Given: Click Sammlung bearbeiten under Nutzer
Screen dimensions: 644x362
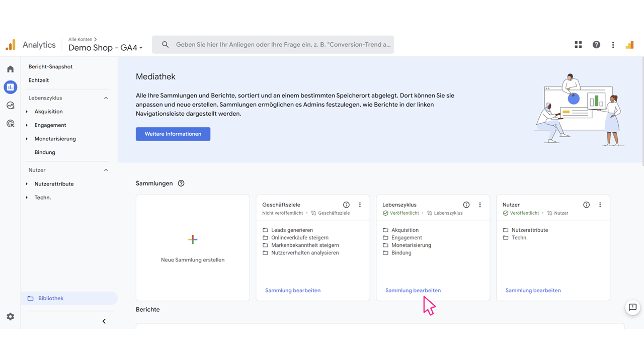Looking at the screenshot, I should (533, 290).
